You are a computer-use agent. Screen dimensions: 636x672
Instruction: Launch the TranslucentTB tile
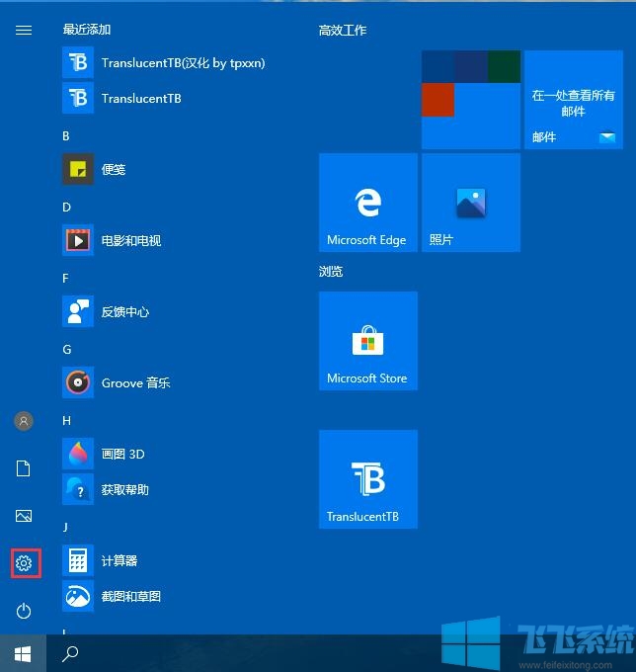coord(367,479)
